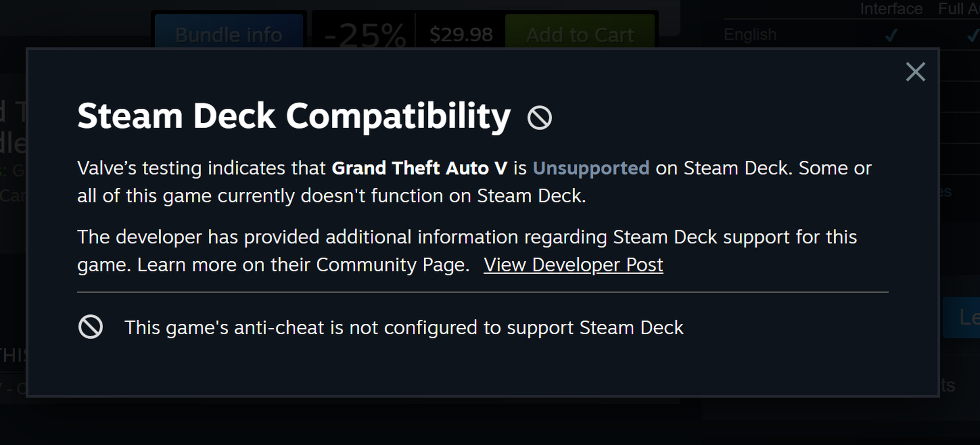Click the unsupported icon beside the dialog title

coord(539,118)
